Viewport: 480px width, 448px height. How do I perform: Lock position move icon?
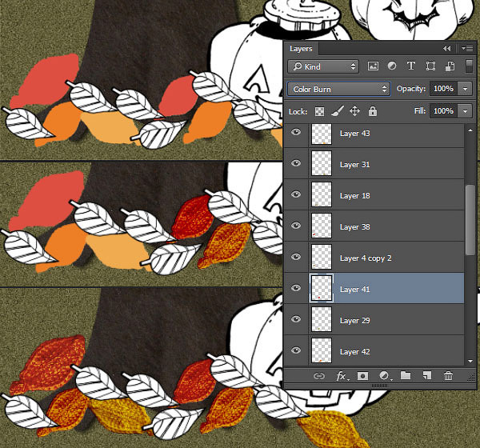click(354, 111)
